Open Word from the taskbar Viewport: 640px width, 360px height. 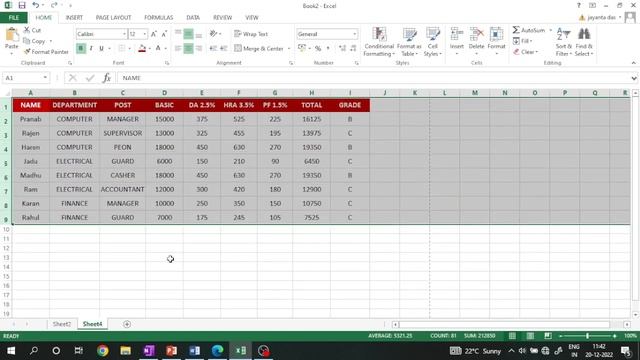(x=194, y=351)
